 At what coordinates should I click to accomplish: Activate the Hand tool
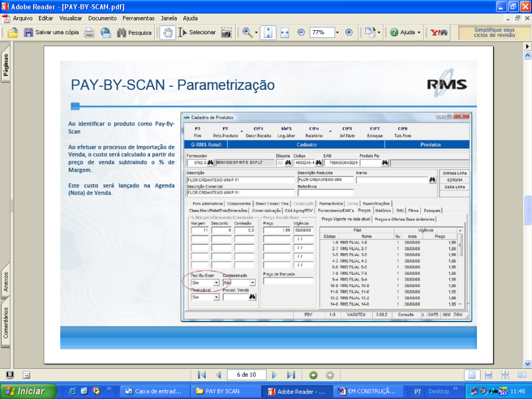coord(168,33)
